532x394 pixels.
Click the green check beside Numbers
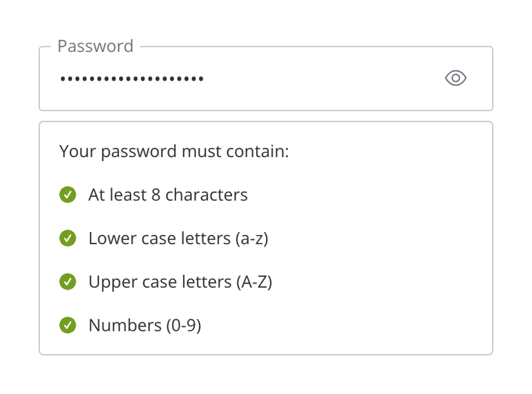pyautogui.click(x=68, y=325)
